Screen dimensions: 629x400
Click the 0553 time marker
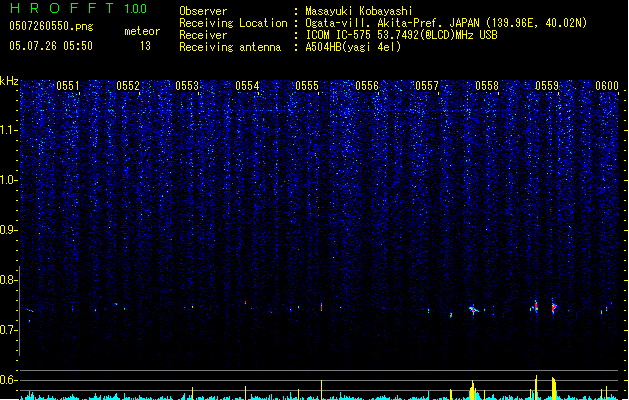click(x=187, y=86)
